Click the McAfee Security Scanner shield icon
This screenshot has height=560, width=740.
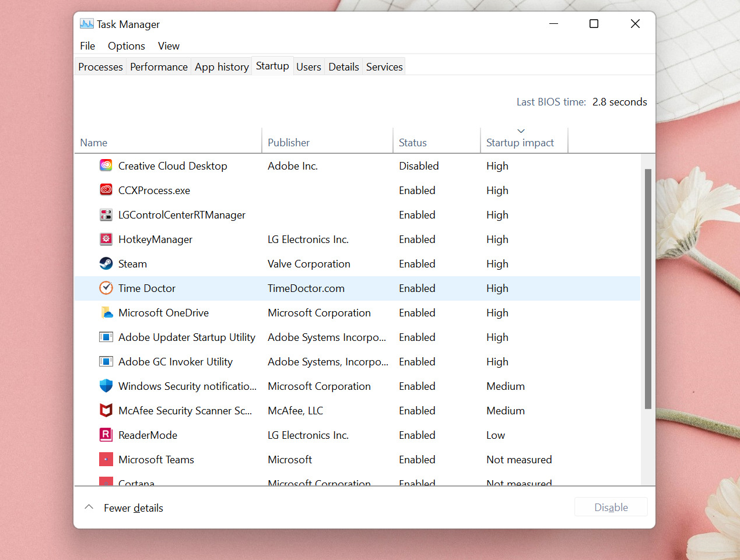click(106, 410)
